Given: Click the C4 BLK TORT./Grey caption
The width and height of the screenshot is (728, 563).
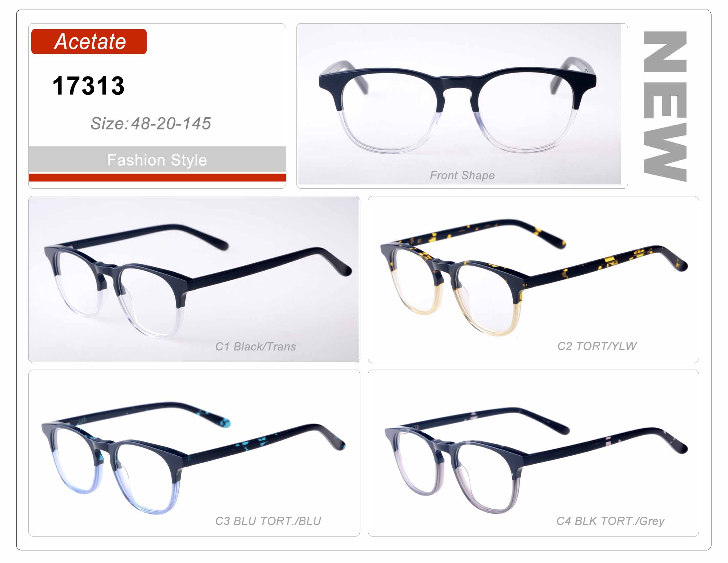Looking at the screenshot, I should [x=611, y=521].
